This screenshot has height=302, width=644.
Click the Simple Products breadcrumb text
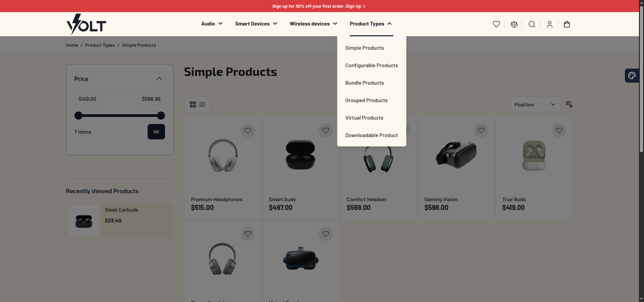pos(139,45)
